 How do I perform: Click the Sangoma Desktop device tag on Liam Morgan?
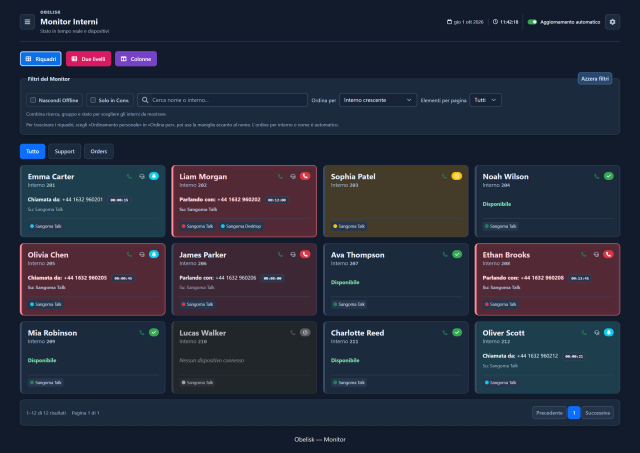coord(241,226)
